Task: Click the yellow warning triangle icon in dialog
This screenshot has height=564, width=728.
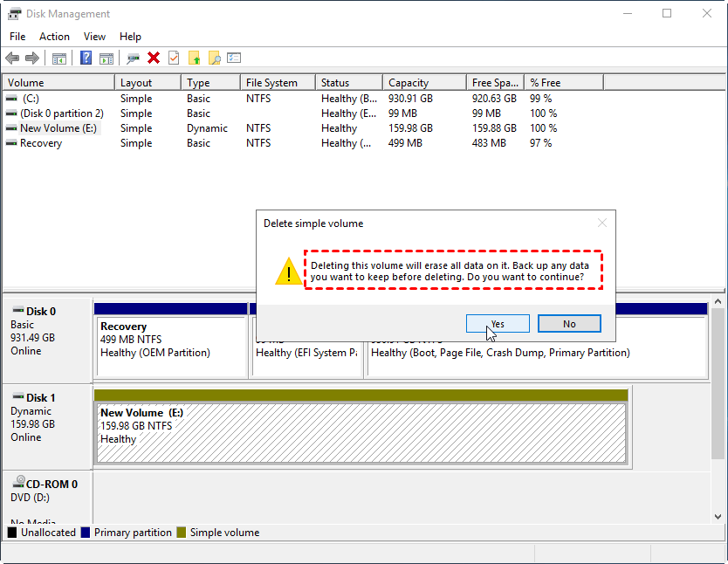Action: tap(288, 272)
